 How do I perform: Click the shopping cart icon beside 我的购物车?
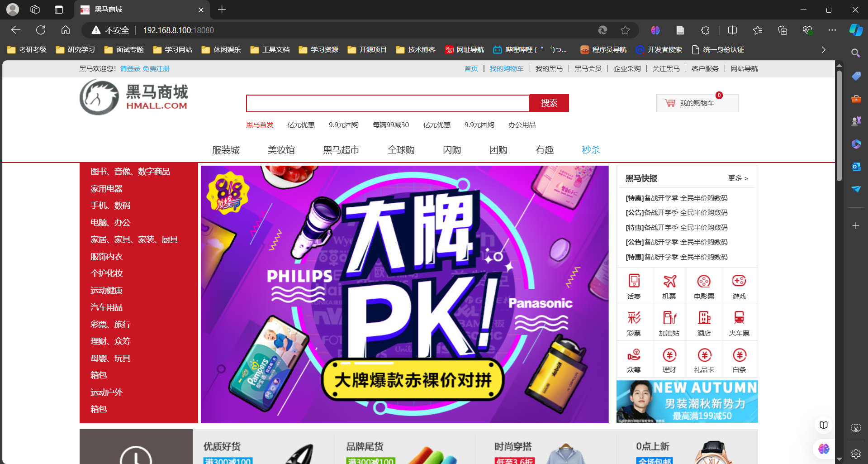tap(670, 103)
